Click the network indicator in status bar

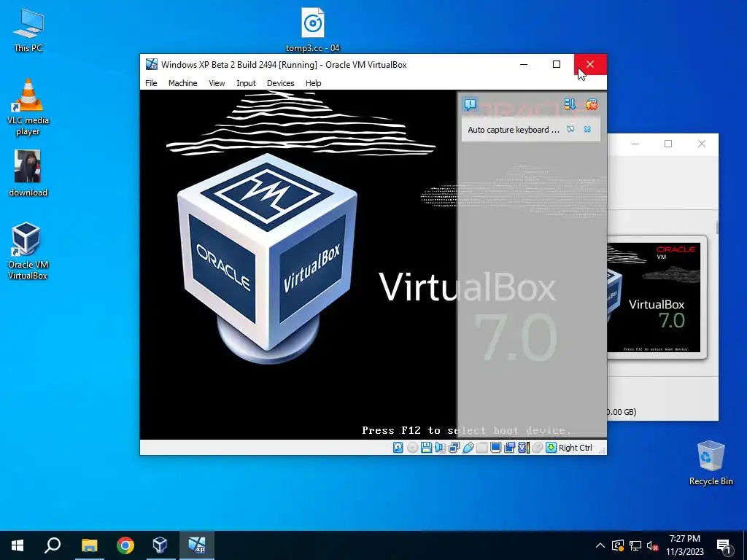(x=454, y=448)
